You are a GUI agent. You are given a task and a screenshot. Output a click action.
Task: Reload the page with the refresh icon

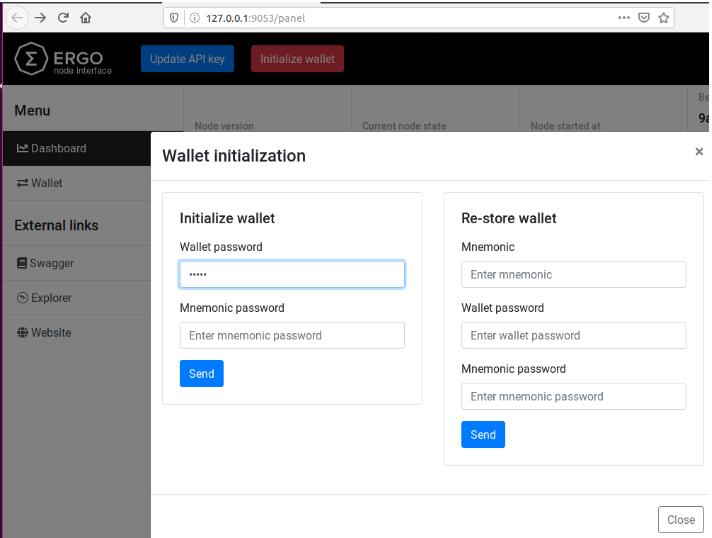click(x=62, y=17)
